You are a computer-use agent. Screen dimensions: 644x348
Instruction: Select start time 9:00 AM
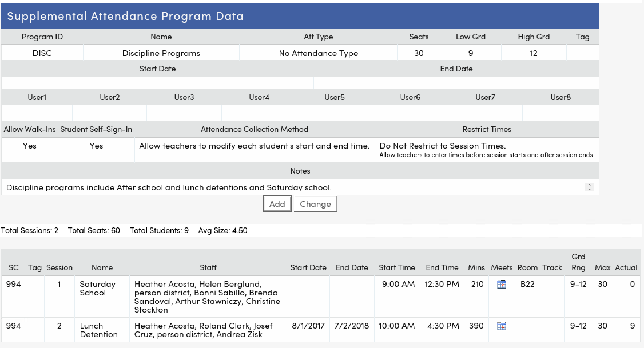coord(399,284)
